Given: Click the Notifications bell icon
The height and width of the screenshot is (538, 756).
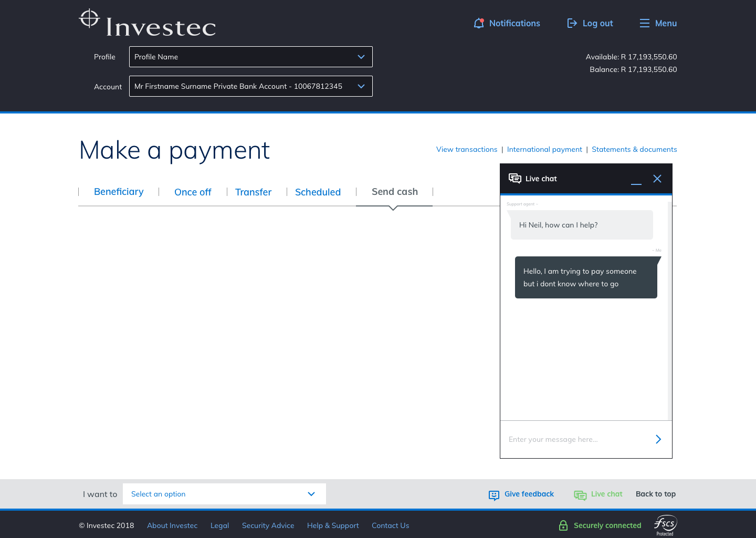Looking at the screenshot, I should (478, 23).
